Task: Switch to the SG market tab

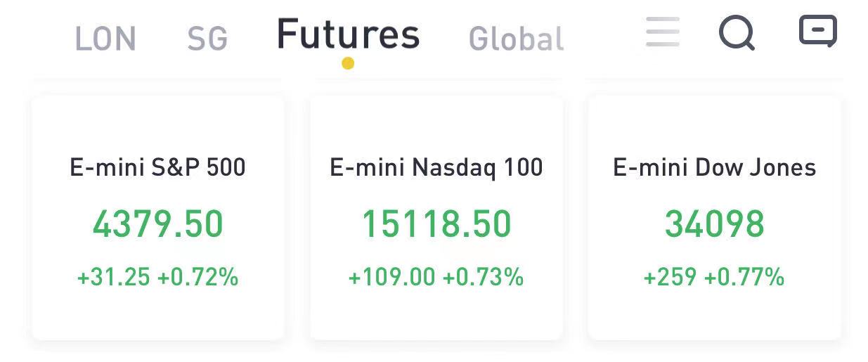Action: coord(207,39)
